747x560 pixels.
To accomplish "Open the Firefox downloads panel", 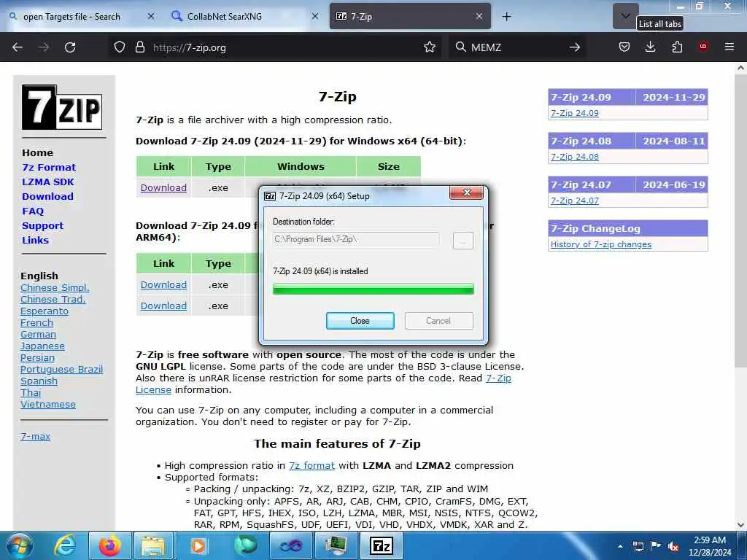I will tap(650, 47).
